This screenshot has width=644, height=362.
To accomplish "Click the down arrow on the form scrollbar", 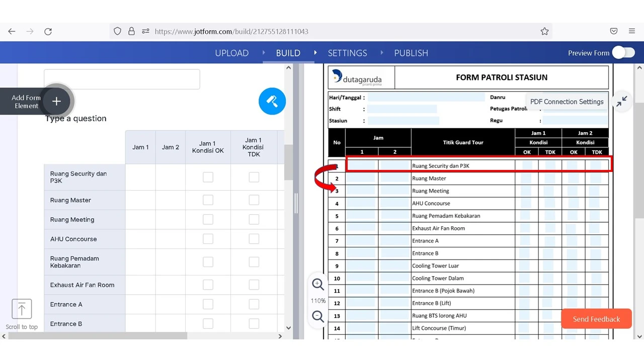I will (288, 327).
